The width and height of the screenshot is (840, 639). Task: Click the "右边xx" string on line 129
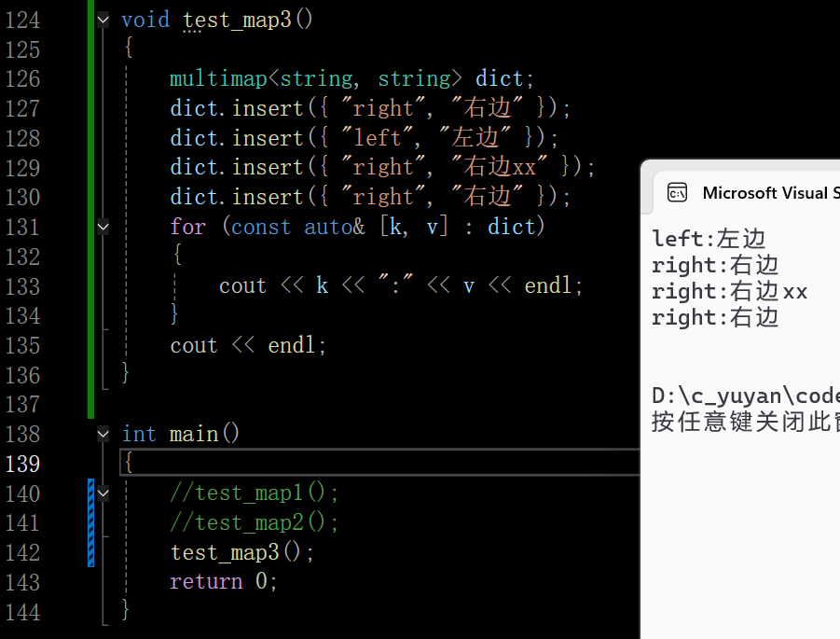(500, 167)
